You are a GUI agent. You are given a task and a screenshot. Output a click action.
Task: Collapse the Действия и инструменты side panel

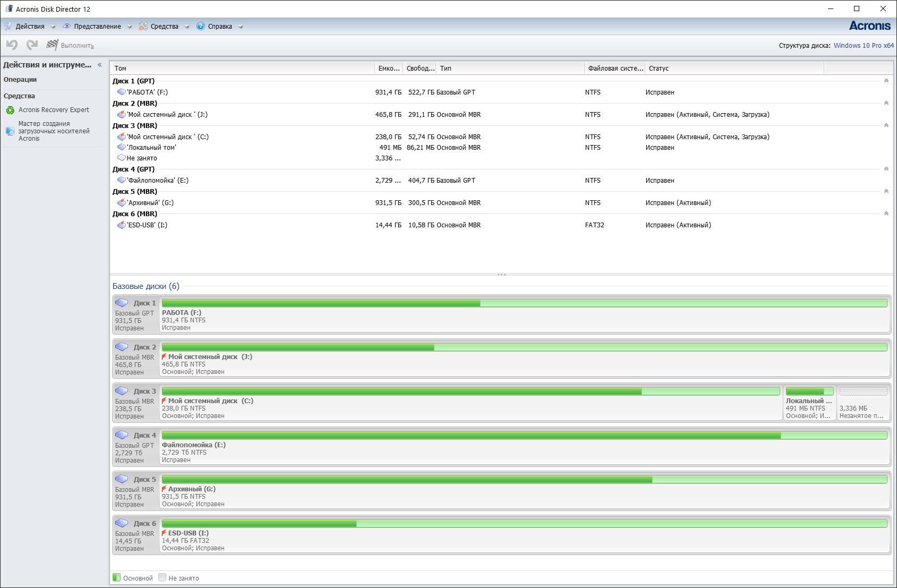(99, 65)
